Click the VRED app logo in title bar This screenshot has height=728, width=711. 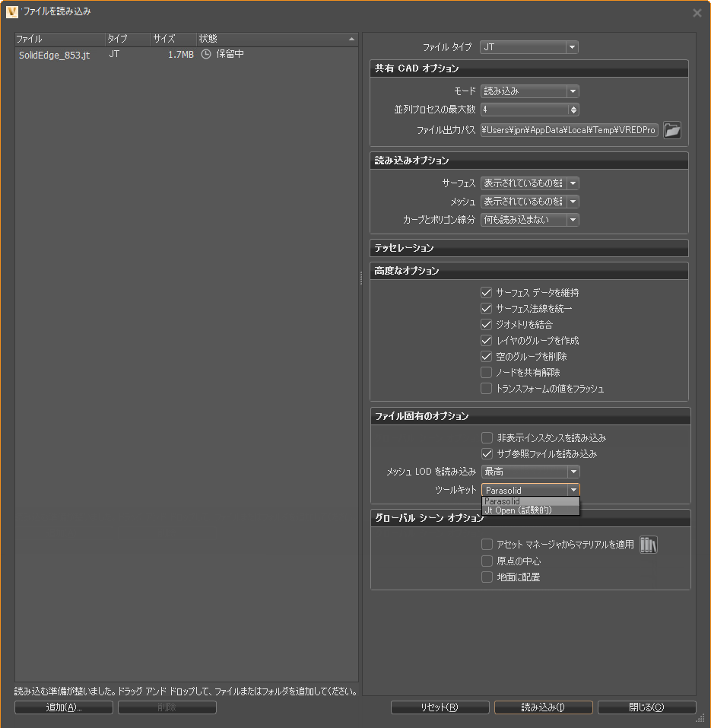point(12,11)
